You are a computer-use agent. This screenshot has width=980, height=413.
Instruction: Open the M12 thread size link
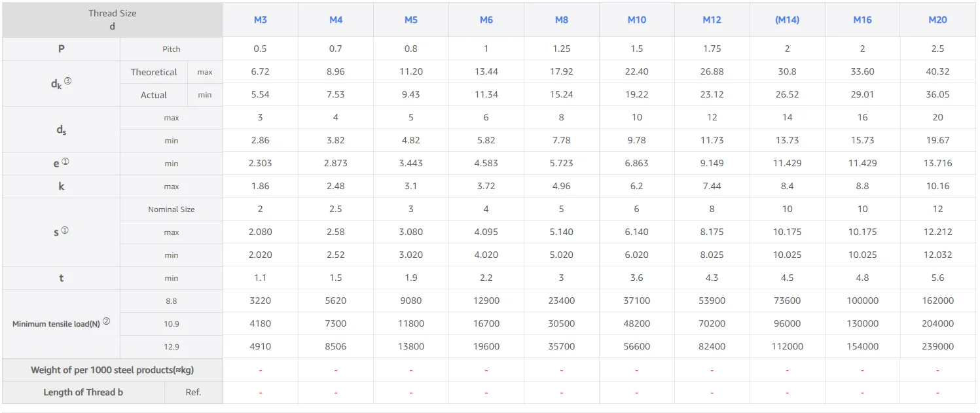[x=712, y=20]
